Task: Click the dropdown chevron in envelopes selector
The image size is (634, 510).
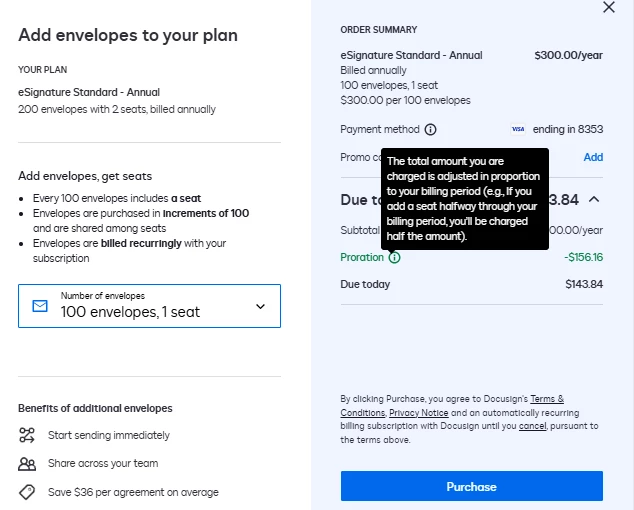Action: pos(260,307)
